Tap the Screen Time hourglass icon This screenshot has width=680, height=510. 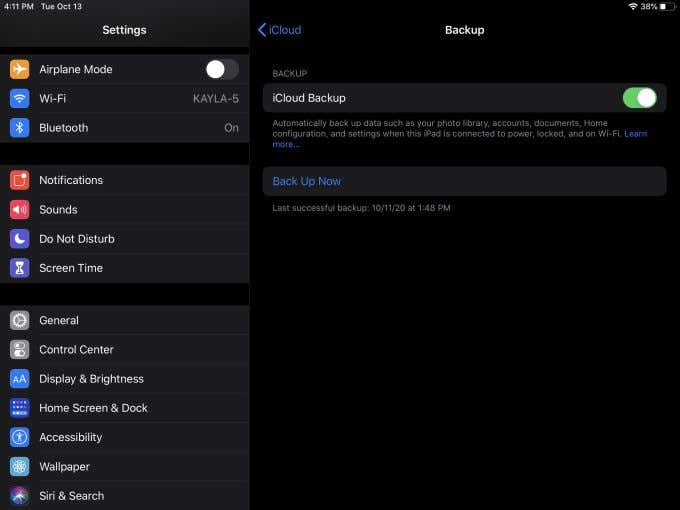pyautogui.click(x=20, y=268)
